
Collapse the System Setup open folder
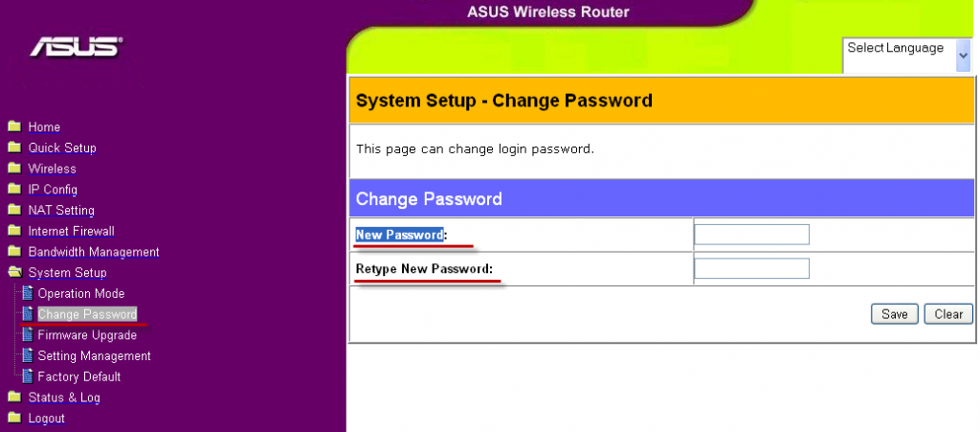[x=13, y=273]
